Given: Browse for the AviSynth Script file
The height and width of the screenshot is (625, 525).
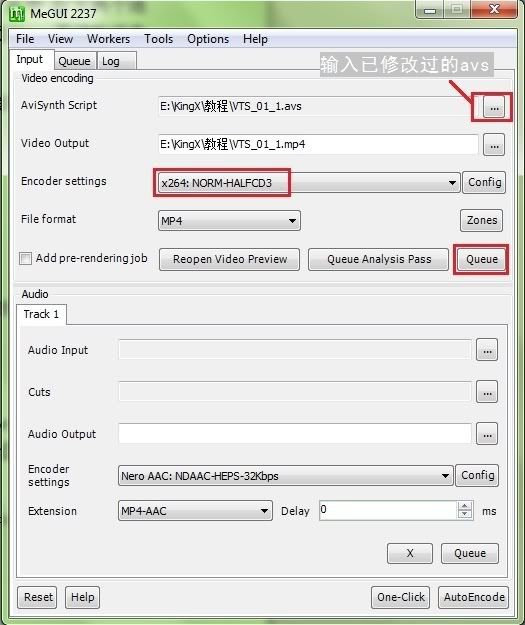Looking at the screenshot, I should point(494,107).
